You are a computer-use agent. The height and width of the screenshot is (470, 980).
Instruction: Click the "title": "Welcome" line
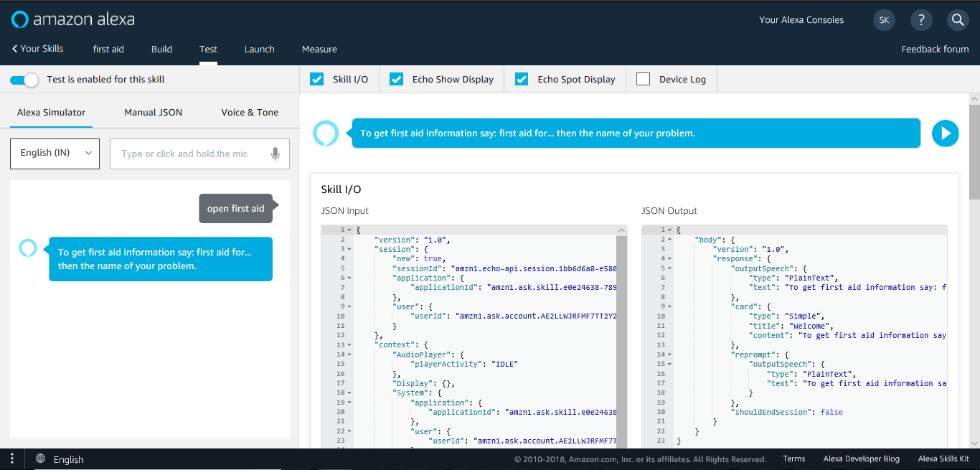point(791,326)
